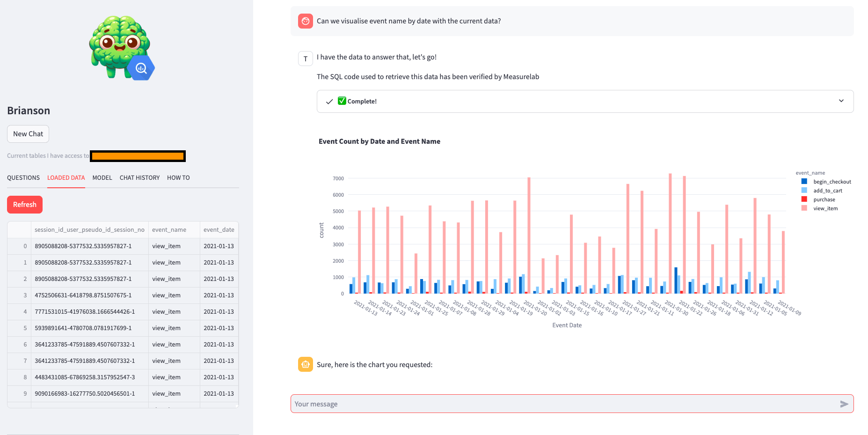868x435 pixels.
Task: Click the Brianson brain mascot logo
Action: pos(122,48)
